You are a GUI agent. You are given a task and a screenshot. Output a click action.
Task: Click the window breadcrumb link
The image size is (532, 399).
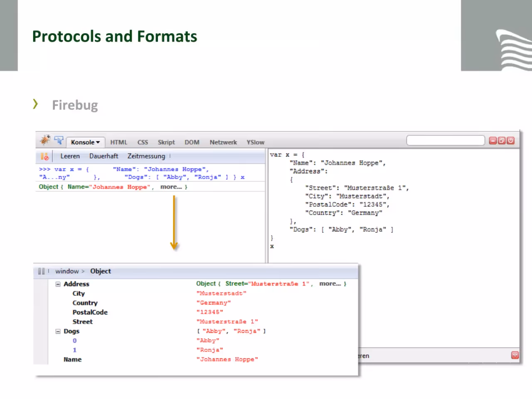67,271
